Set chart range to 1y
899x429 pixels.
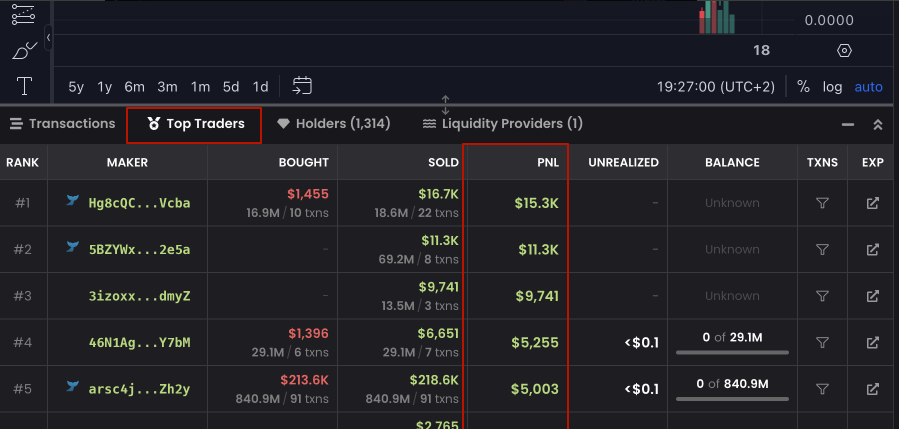(x=104, y=87)
